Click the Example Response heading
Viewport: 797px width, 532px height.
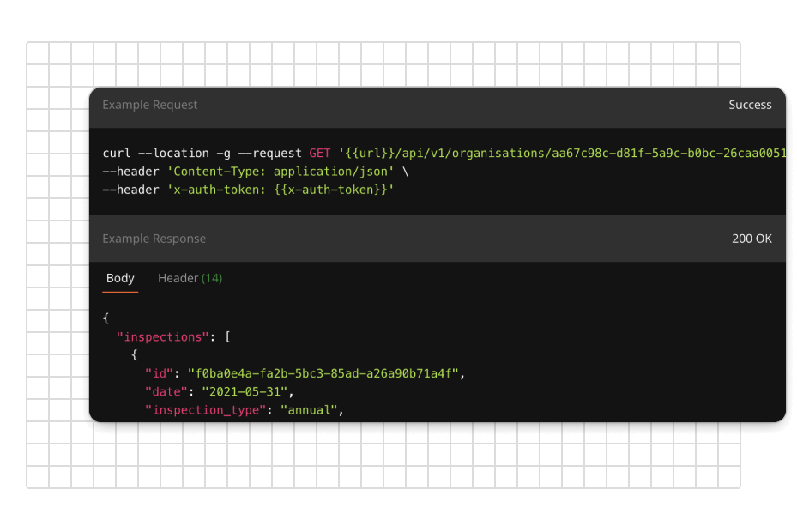pyautogui.click(x=154, y=239)
